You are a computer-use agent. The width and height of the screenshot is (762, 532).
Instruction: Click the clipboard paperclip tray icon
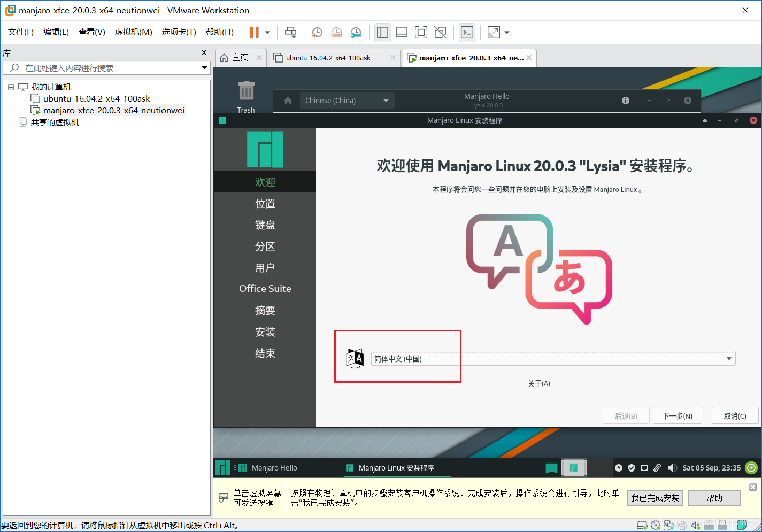click(657, 468)
